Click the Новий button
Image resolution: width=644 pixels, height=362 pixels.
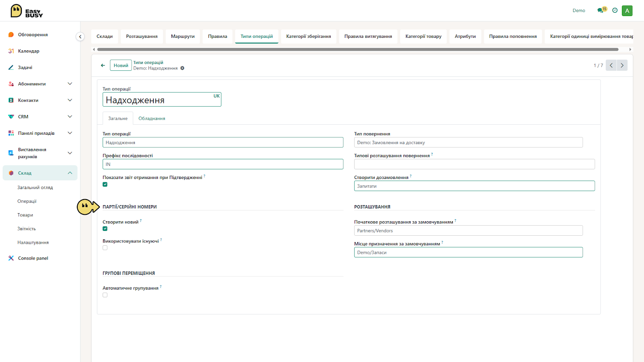[121, 66]
